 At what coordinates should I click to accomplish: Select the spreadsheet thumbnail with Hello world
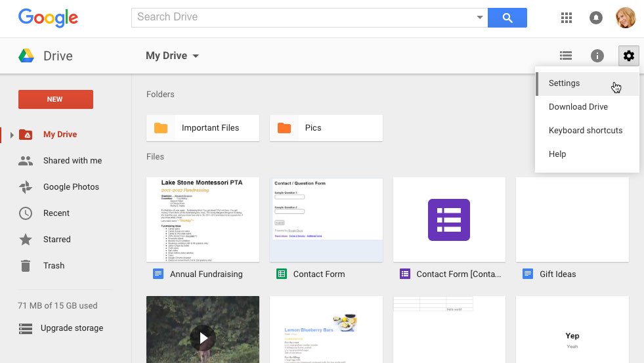pos(449,330)
